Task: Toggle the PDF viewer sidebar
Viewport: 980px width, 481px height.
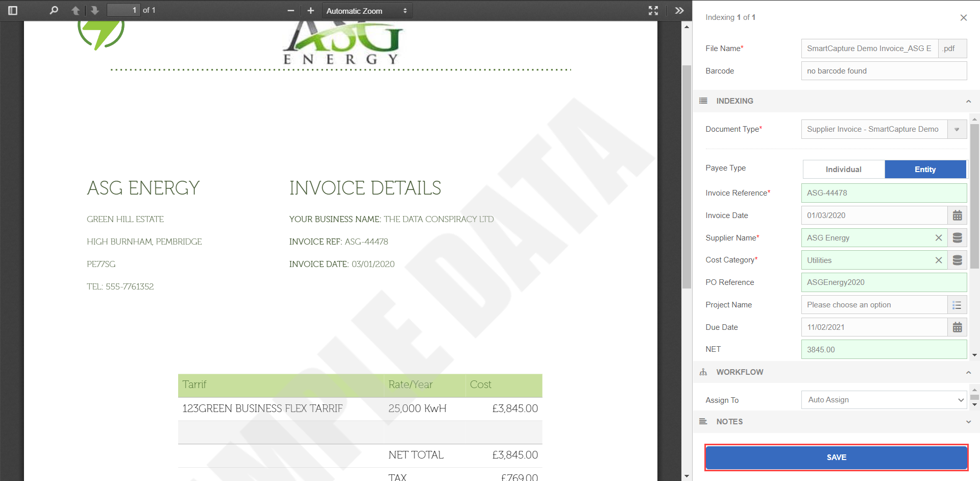Action: [13, 10]
